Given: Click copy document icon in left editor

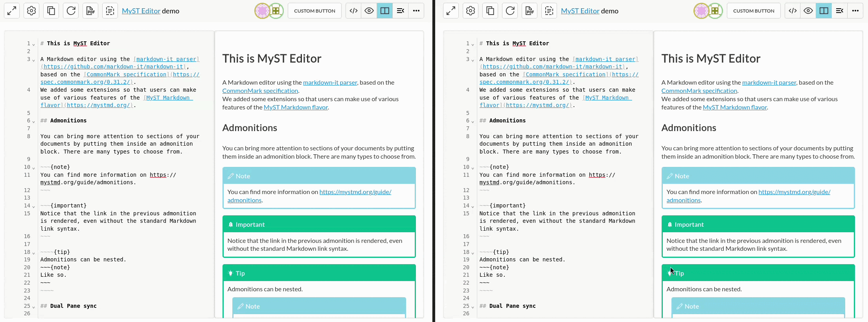Looking at the screenshot, I should tap(51, 11).
